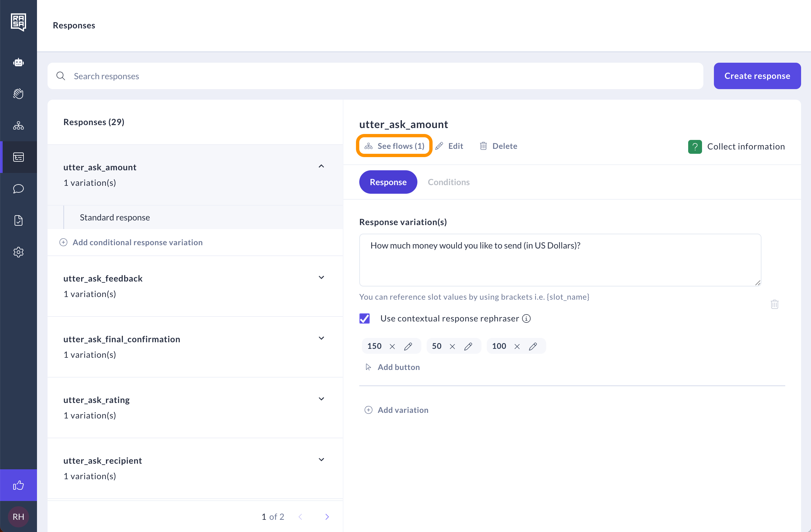
Task: Click the response variation text area
Action: [559, 260]
